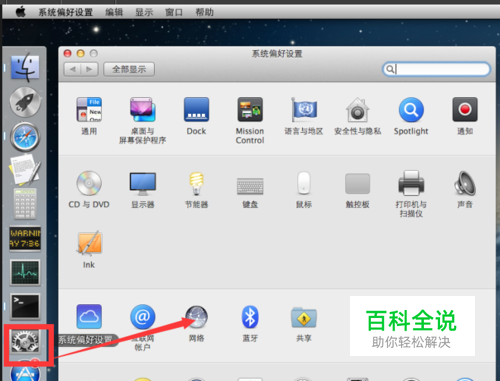This screenshot has height=381, width=500.
Task: Open Mission Control preferences
Action: click(250, 110)
